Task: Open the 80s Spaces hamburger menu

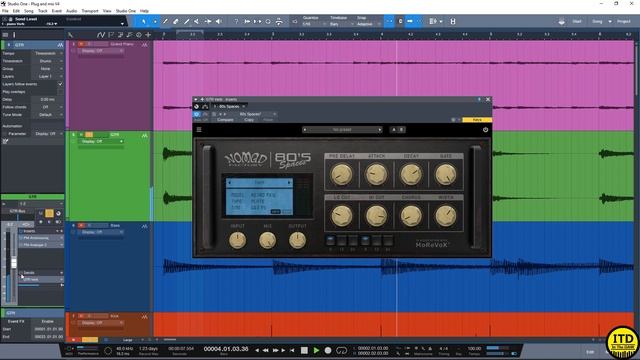Action: [x=199, y=130]
